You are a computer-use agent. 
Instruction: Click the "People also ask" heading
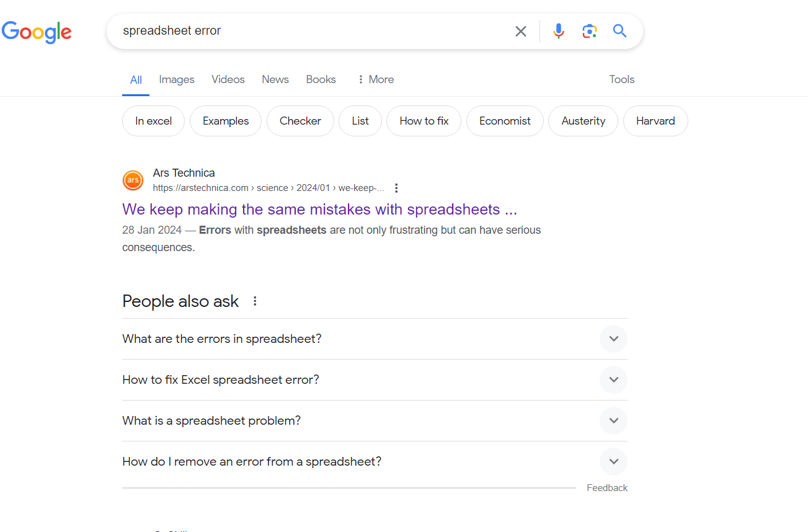(180, 301)
